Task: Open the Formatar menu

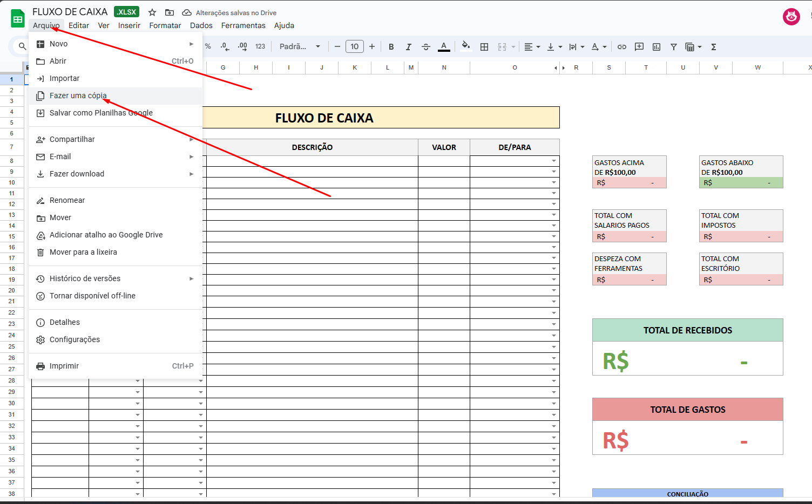Action: pyautogui.click(x=165, y=25)
